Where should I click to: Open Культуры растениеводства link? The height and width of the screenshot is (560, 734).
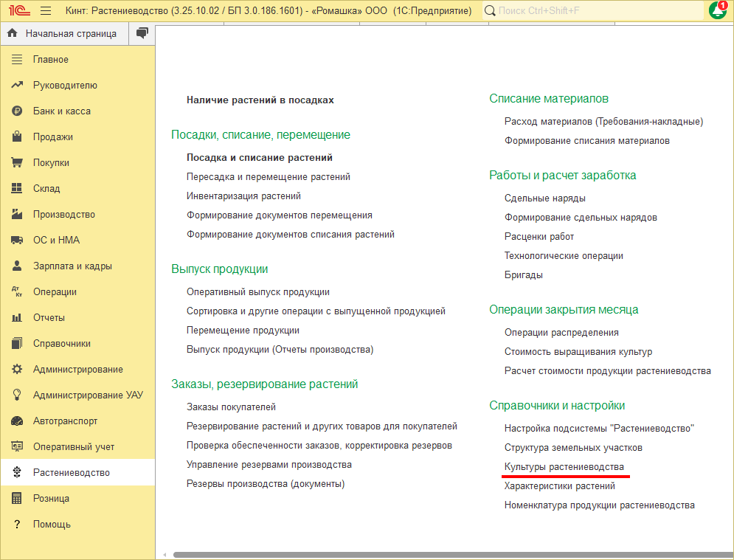click(564, 467)
